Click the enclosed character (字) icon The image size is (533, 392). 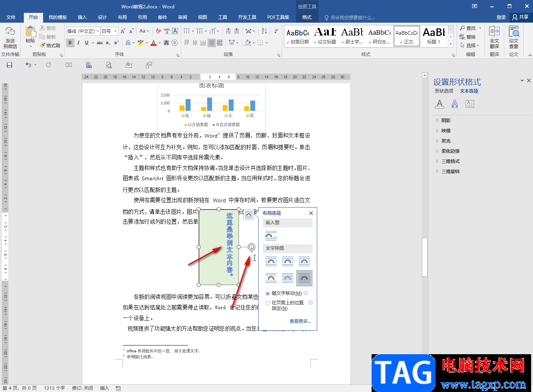tap(175, 43)
